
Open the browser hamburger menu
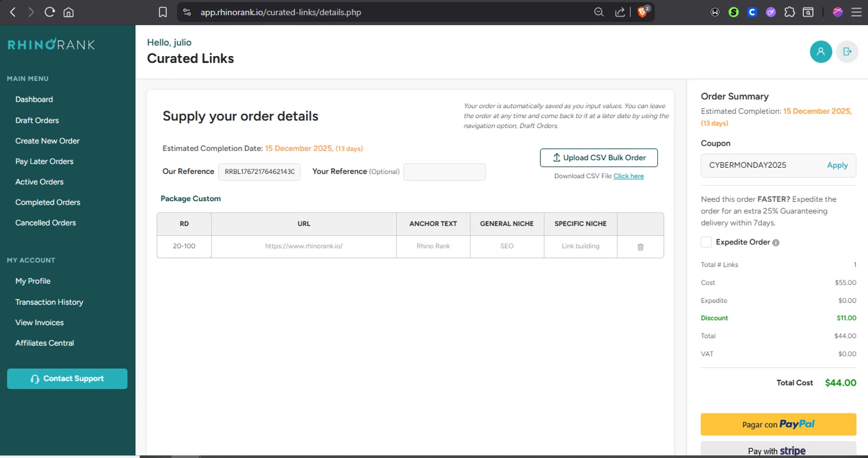point(856,12)
